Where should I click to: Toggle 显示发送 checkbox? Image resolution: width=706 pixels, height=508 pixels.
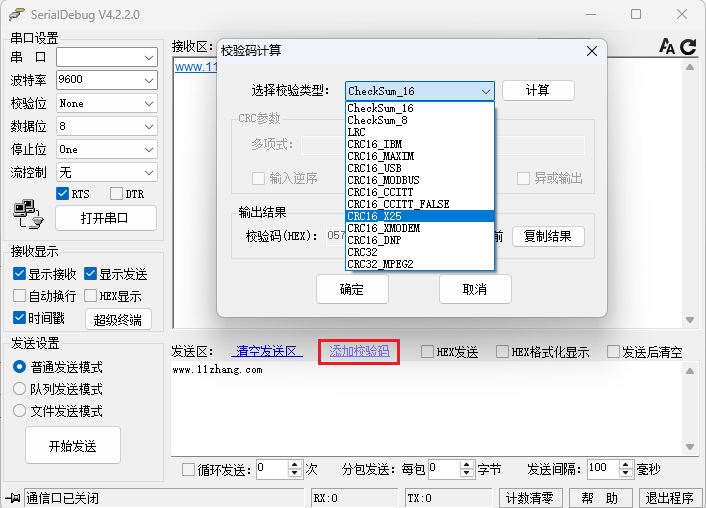pyautogui.click(x=90, y=273)
